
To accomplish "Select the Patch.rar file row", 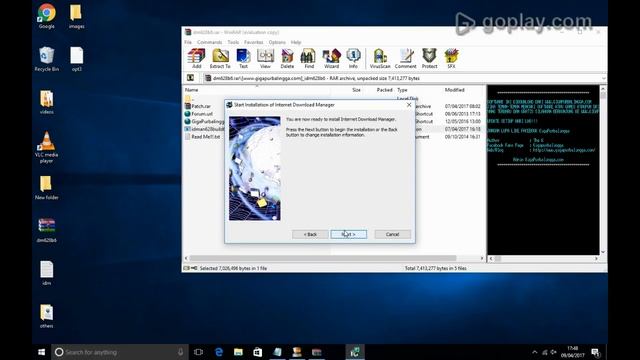I will tap(202, 106).
